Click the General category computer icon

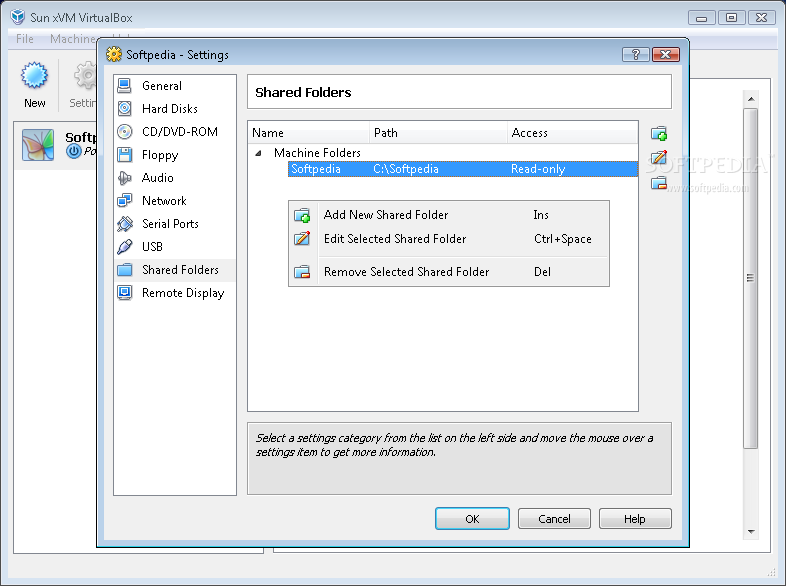coord(124,86)
